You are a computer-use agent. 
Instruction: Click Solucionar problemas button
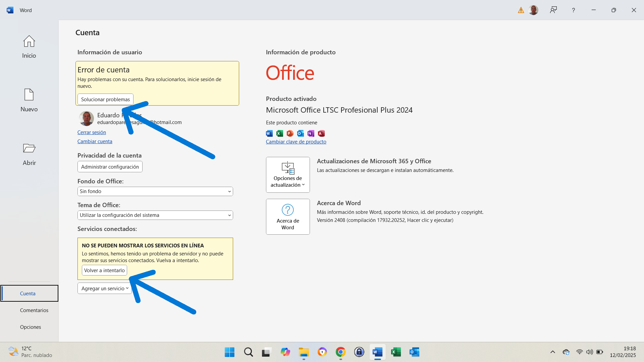click(105, 99)
